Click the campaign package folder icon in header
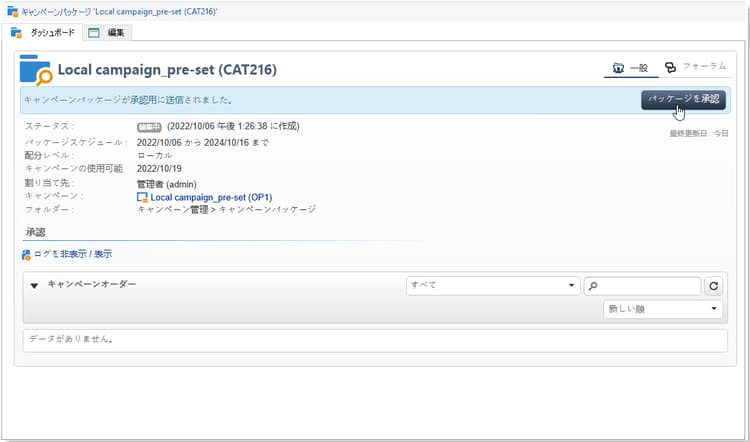The image size is (750, 442). pos(36,70)
